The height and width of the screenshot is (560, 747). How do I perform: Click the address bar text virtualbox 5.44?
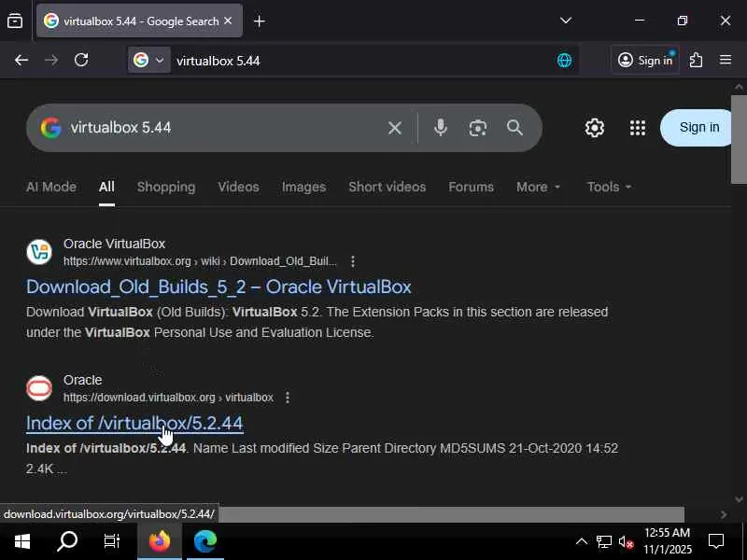(218, 61)
